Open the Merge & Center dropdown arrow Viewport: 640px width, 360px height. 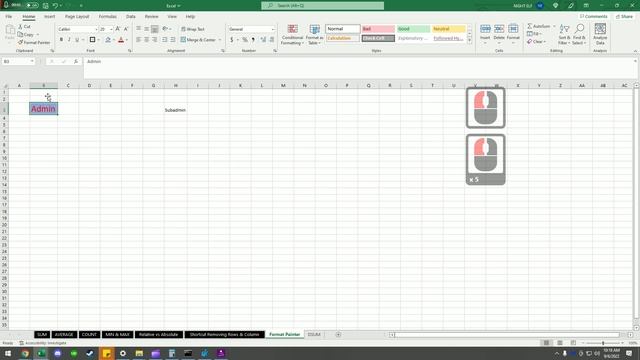click(220, 40)
